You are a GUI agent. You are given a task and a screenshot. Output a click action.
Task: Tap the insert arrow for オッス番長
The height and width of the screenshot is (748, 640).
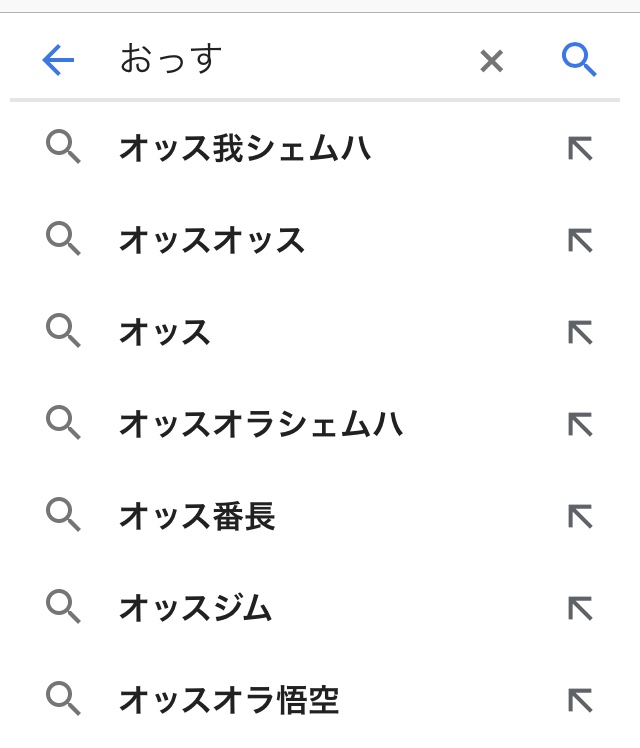580,517
